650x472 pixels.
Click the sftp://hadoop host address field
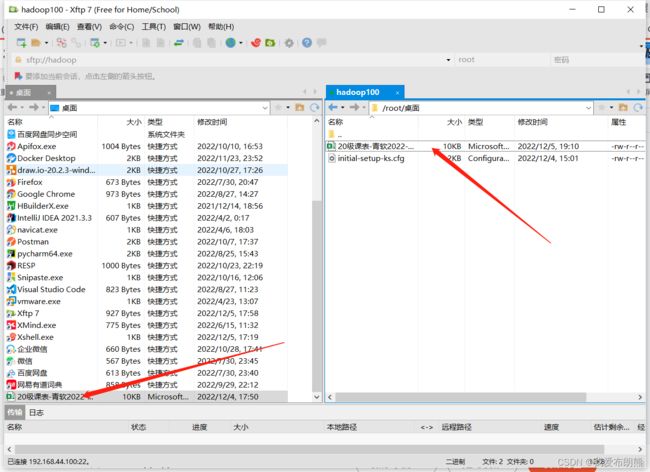click(232, 60)
